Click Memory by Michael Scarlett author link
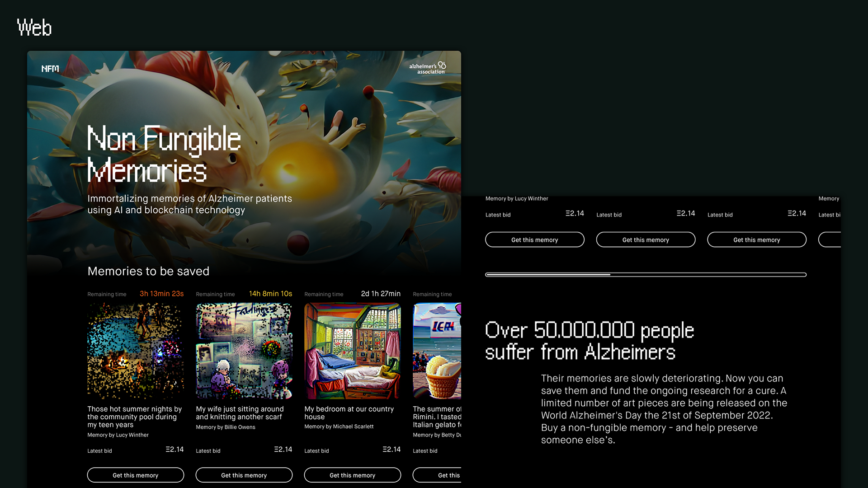Screen dimensions: 868x488 point(339,427)
